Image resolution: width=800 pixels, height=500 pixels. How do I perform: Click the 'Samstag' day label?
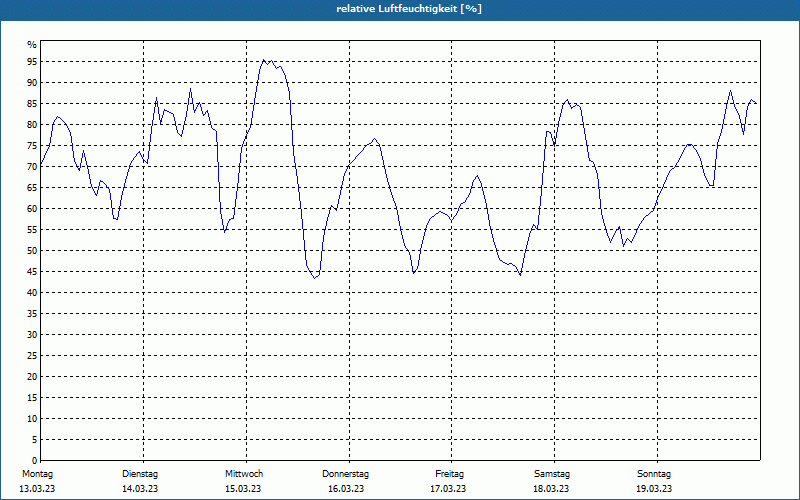click(x=552, y=474)
